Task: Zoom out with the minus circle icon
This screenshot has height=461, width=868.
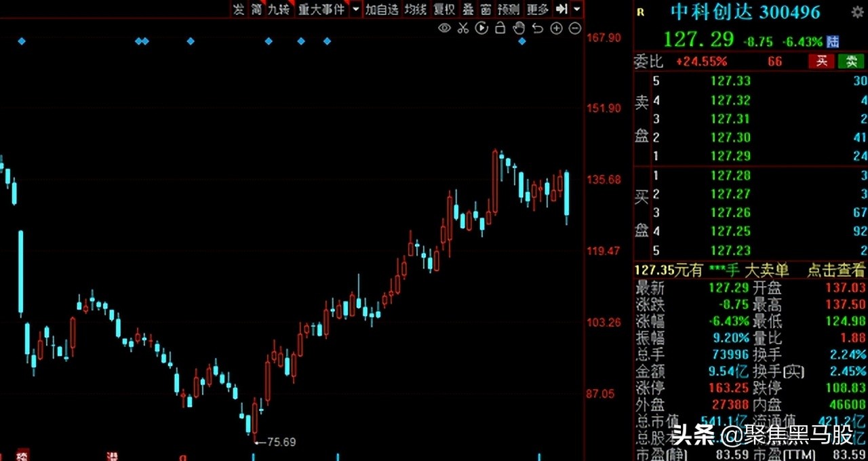Action: tap(575, 28)
